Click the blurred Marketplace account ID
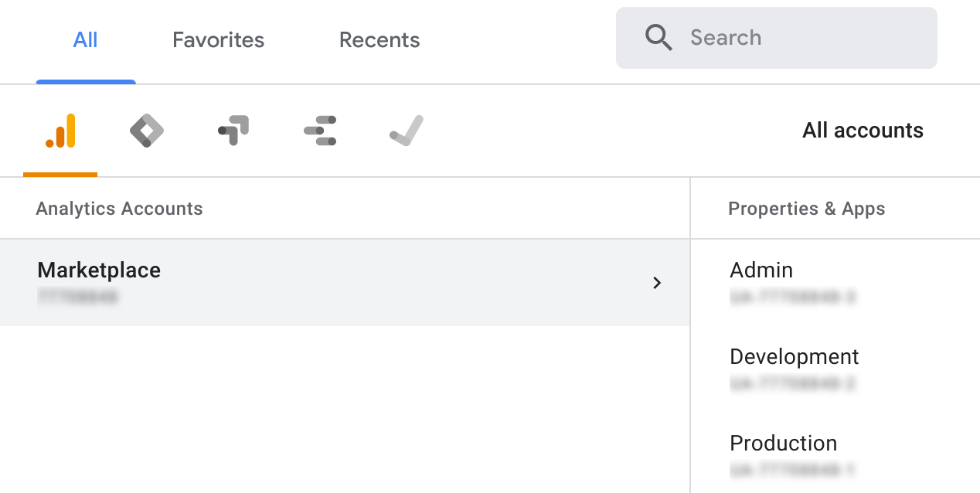 (77, 297)
